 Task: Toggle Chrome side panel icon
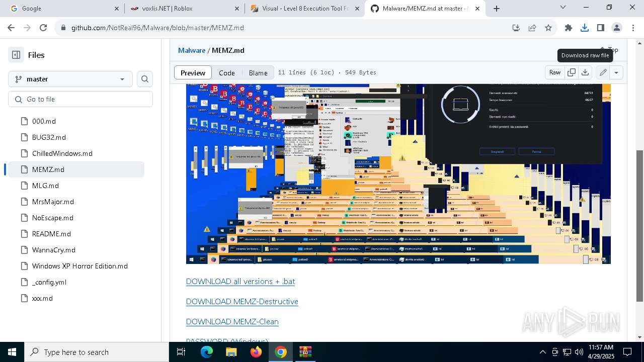click(x=601, y=28)
